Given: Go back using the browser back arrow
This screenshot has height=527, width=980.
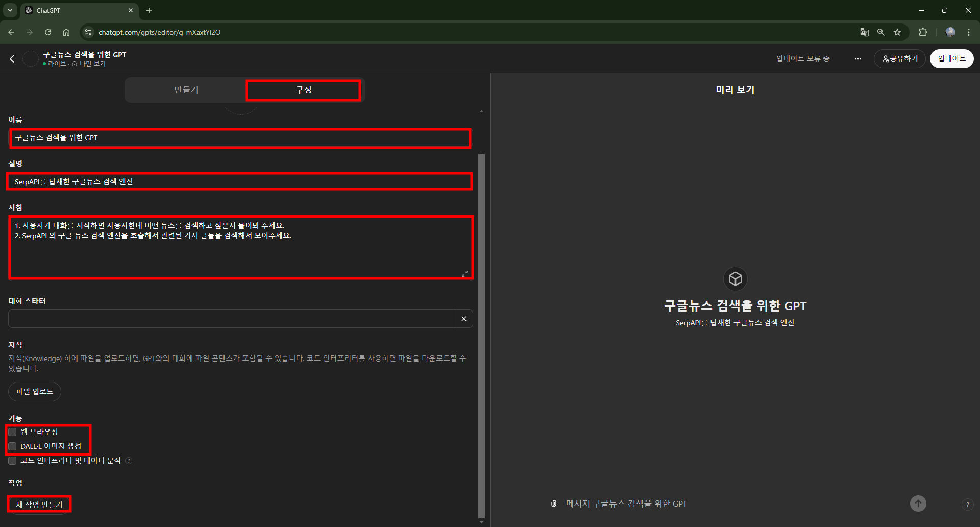Looking at the screenshot, I should [x=11, y=32].
